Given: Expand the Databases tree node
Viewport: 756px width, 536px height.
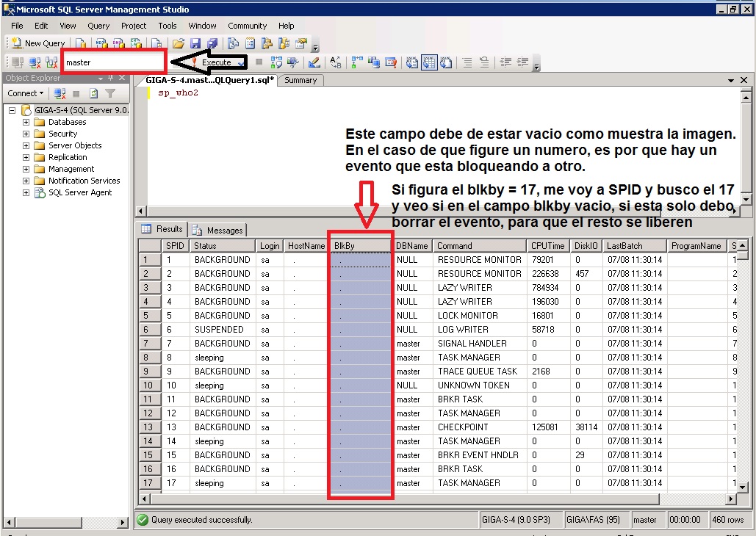Looking at the screenshot, I should point(26,122).
